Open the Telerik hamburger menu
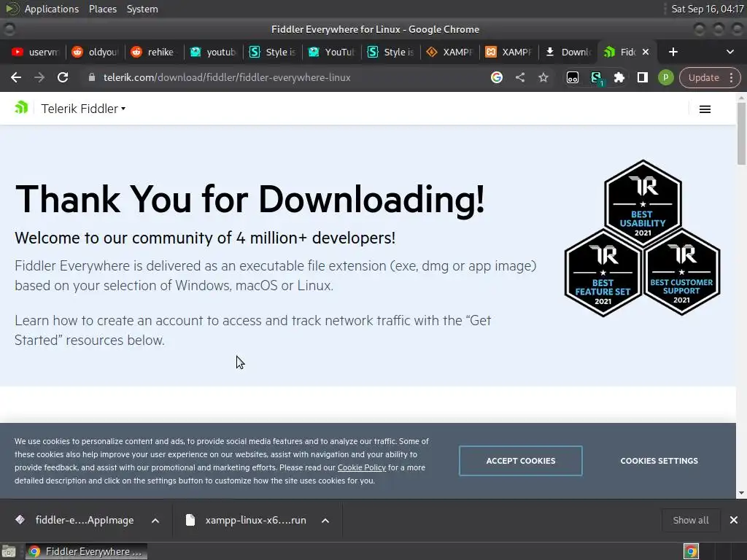The image size is (747, 560). click(705, 109)
